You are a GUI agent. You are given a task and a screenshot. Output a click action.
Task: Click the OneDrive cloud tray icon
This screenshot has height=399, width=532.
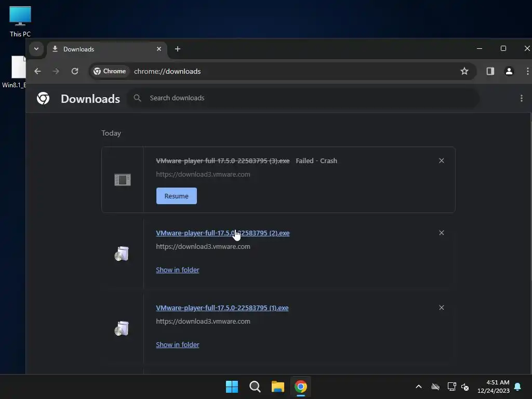[435, 387]
